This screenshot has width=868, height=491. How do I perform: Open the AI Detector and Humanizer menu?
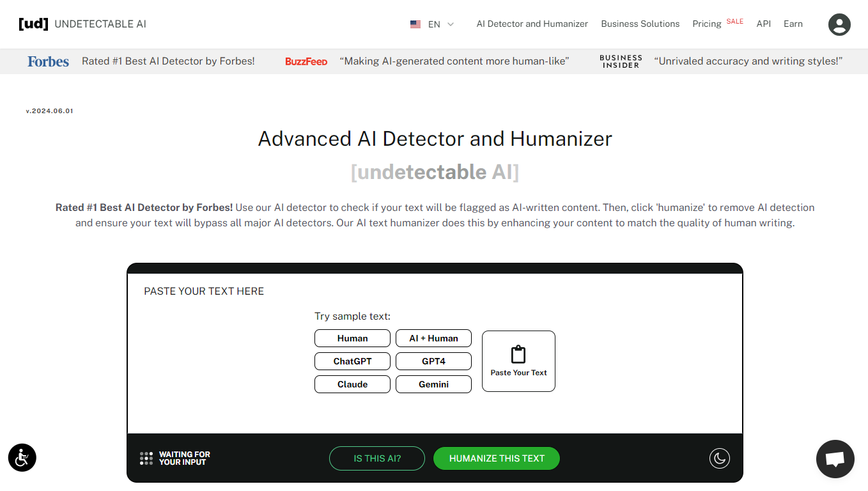(x=532, y=24)
